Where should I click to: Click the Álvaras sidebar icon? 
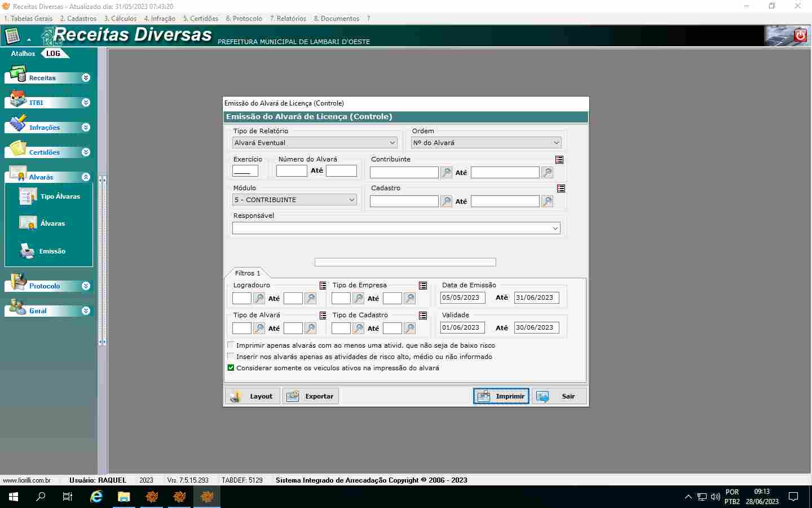[27, 224]
